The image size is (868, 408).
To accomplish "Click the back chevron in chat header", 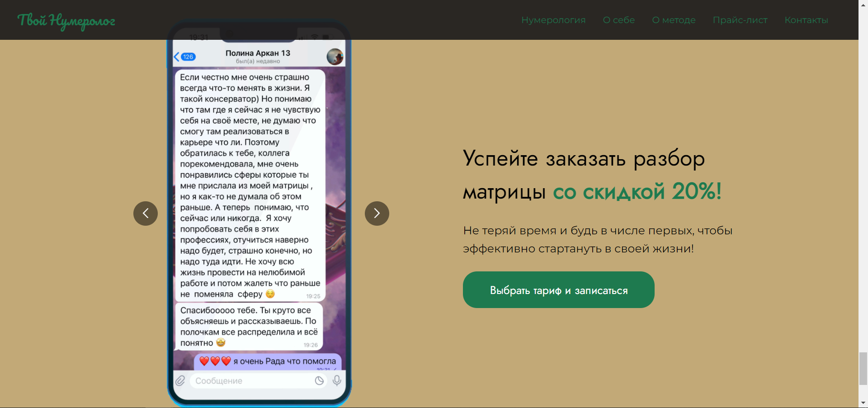I will point(177,57).
